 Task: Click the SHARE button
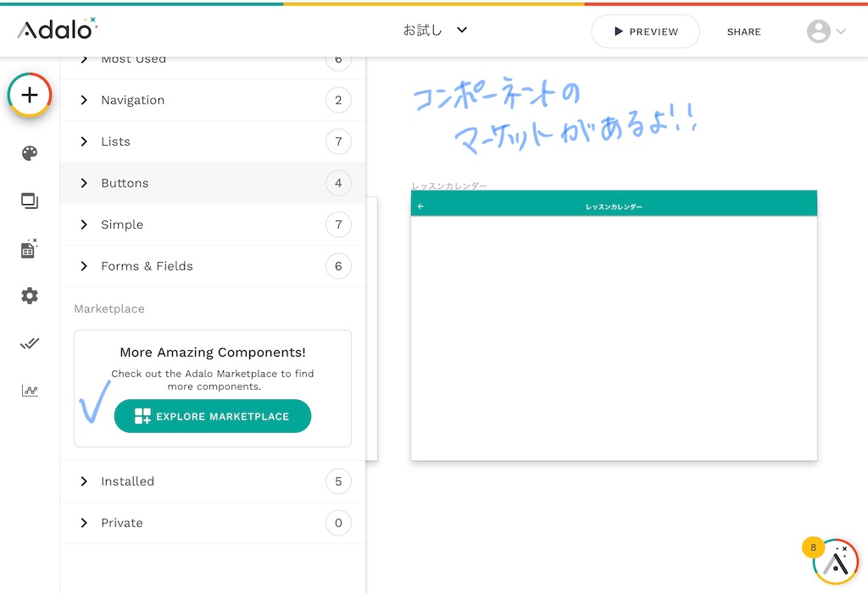pos(743,31)
